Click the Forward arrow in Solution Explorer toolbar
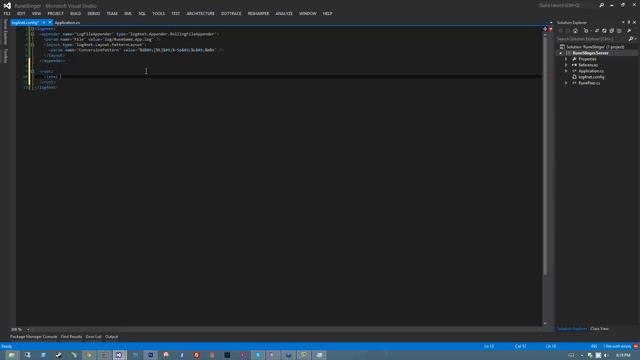 coord(568,31)
